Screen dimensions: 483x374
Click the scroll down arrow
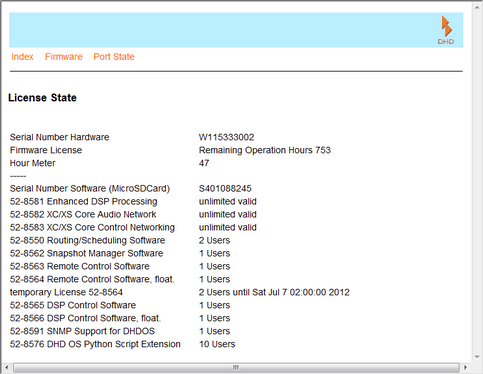[x=477, y=357]
